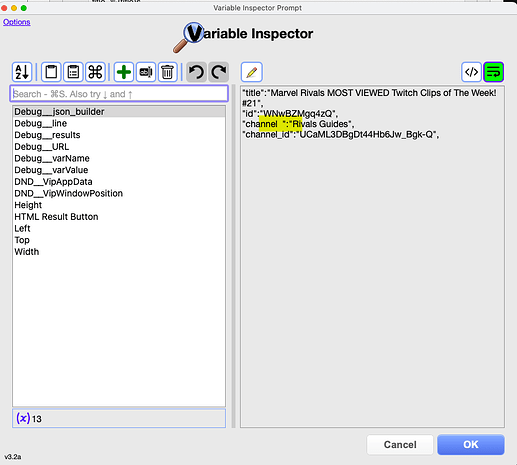Click the copy to clipboard icon
This screenshot has width=517, height=465.
(x=51, y=72)
